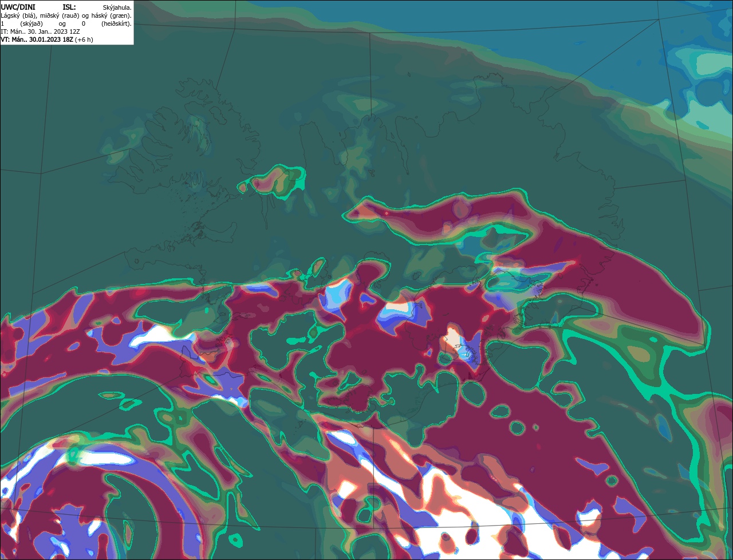Click the 'IT: Mán.. 30. Jan.. 2023 12Z' line
The image size is (733, 560).
point(40,32)
